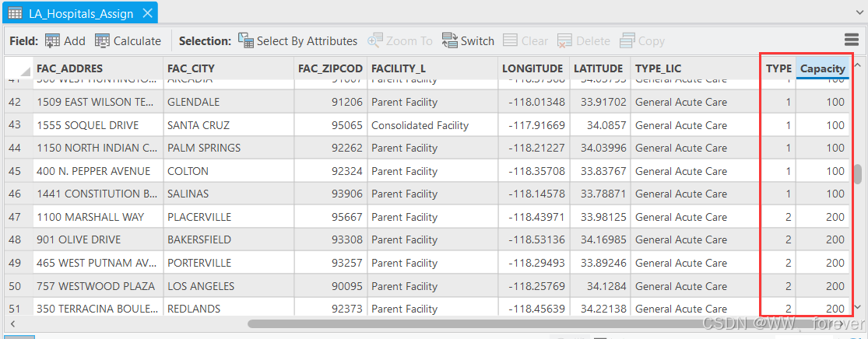Click the PALM SPRINGS city cell
Viewport: 868px width, 339px height.
pos(229,149)
